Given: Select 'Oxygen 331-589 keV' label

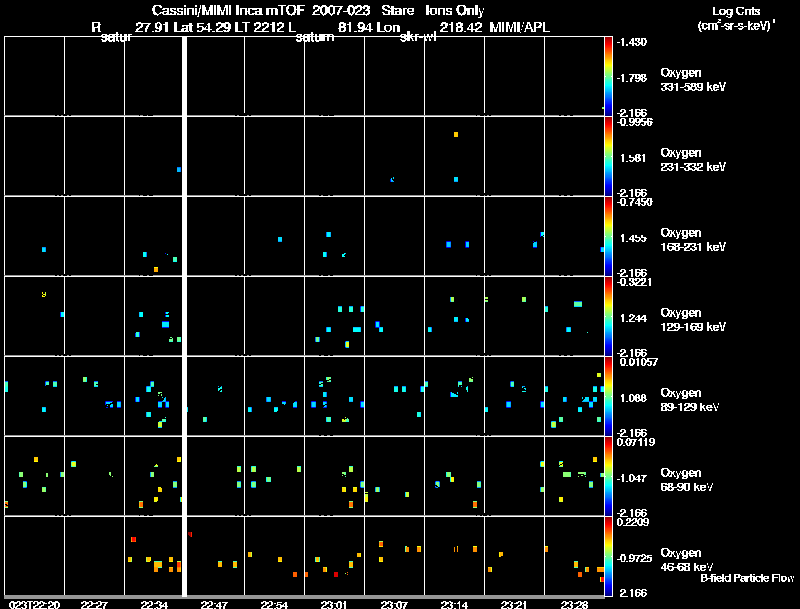Looking at the screenshot, I should [693, 80].
